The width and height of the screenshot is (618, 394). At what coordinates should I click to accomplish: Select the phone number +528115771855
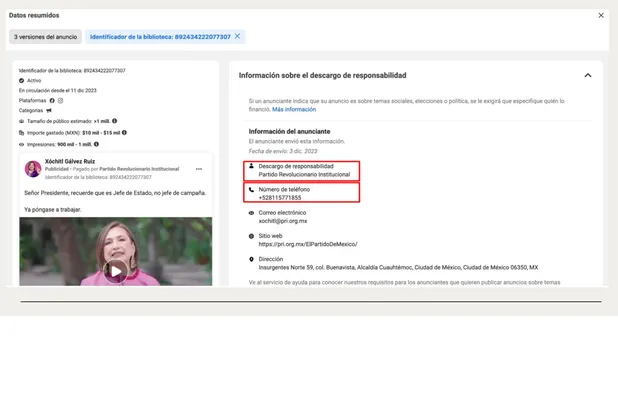pyautogui.click(x=280, y=198)
